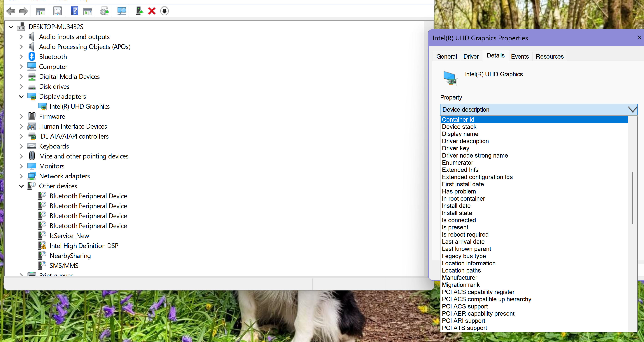644x342 pixels.
Task: Switch to the General tab
Action: click(x=447, y=57)
